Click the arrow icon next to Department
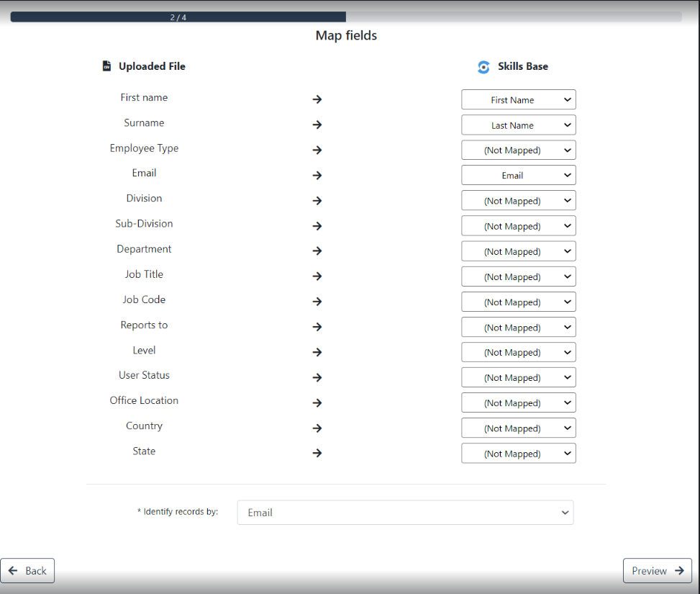Image resolution: width=700 pixels, height=594 pixels. click(317, 251)
